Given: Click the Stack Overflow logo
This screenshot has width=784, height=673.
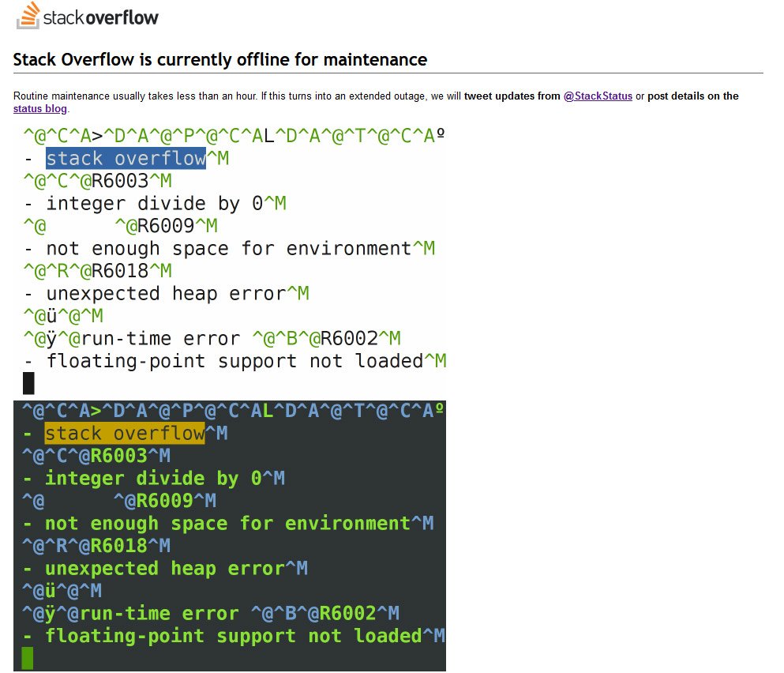Looking at the screenshot, I should click(88, 16).
